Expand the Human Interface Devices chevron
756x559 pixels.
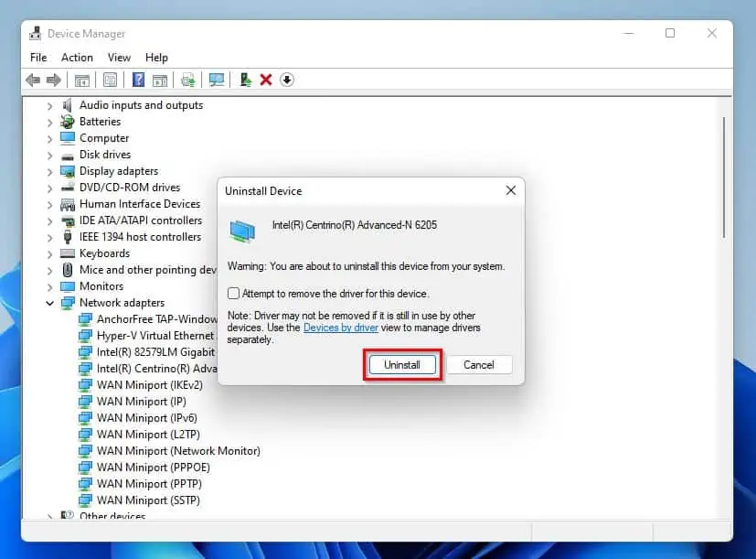[49, 204]
